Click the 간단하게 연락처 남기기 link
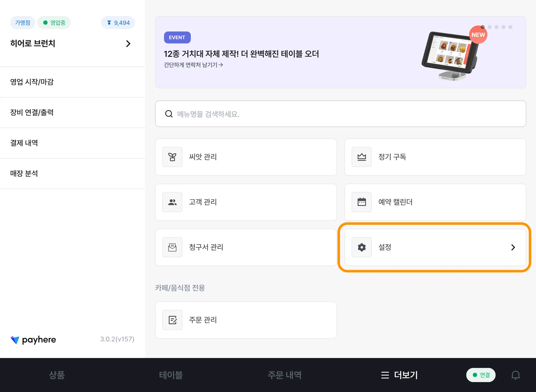This screenshot has width=536, height=392. (193, 65)
